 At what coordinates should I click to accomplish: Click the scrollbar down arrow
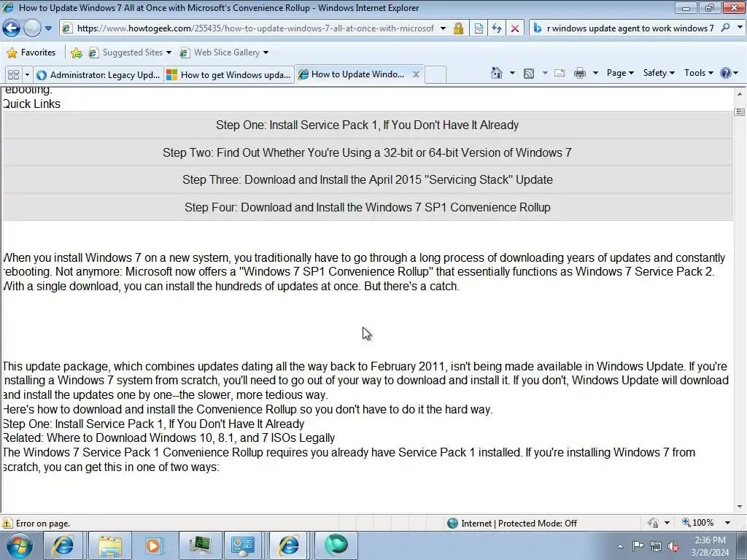click(x=740, y=507)
